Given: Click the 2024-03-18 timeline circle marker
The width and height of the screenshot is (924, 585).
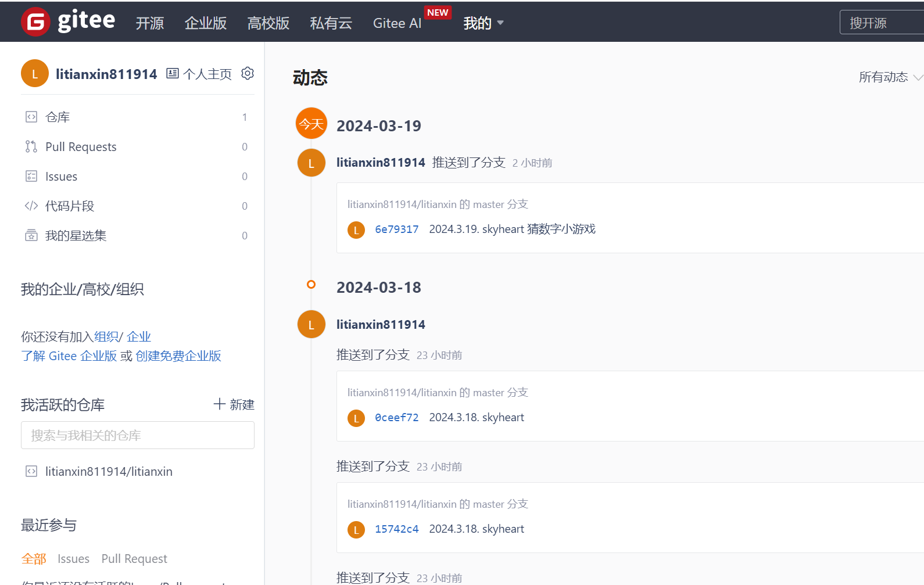Looking at the screenshot, I should [311, 285].
